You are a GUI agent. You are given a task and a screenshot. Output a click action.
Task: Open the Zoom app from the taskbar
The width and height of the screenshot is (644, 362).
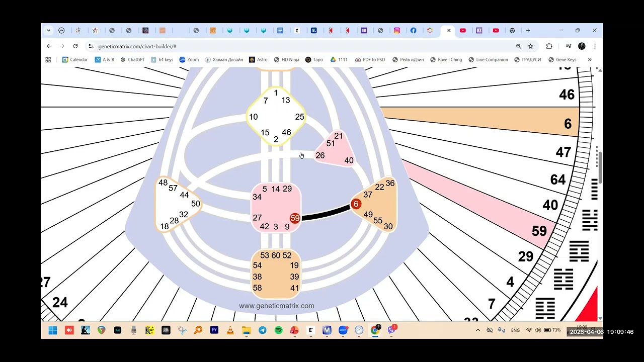pos(343,330)
